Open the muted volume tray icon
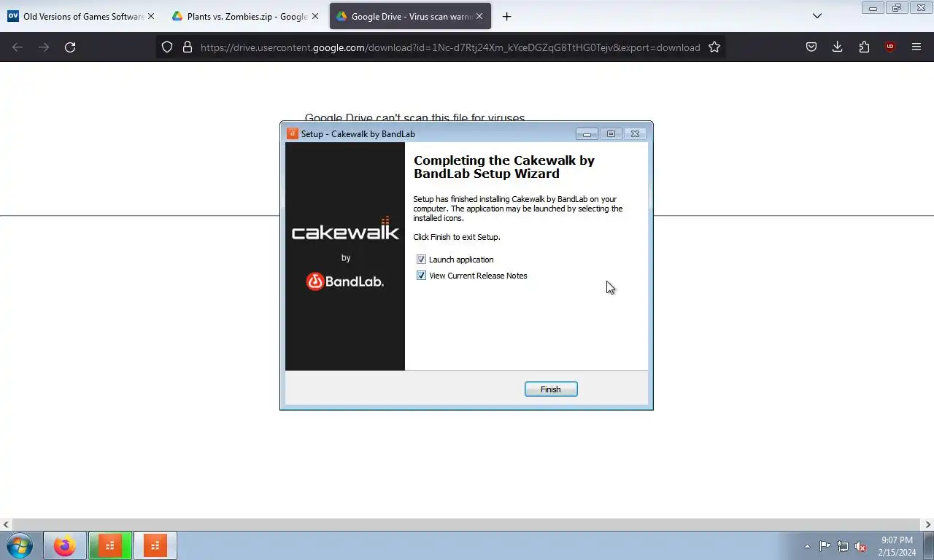The image size is (934, 560). [861, 546]
